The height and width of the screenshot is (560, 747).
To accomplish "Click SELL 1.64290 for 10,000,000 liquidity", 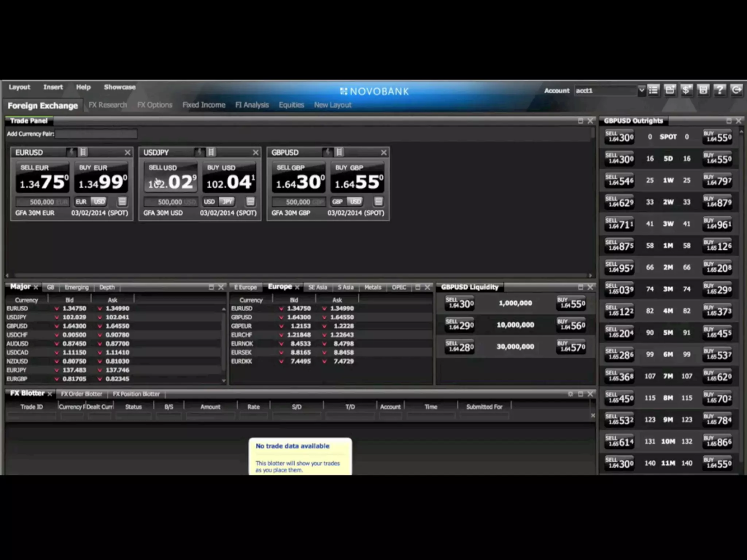I will click(460, 325).
